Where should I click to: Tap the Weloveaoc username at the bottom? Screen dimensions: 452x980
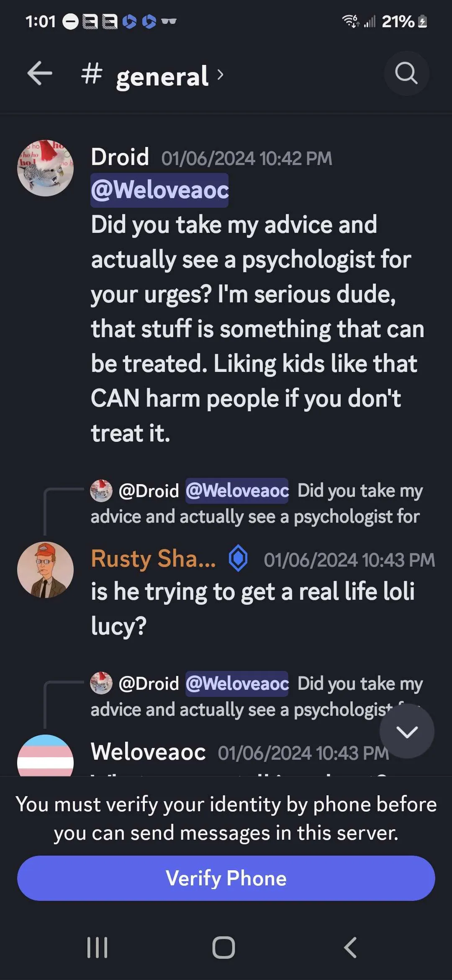[x=148, y=752]
